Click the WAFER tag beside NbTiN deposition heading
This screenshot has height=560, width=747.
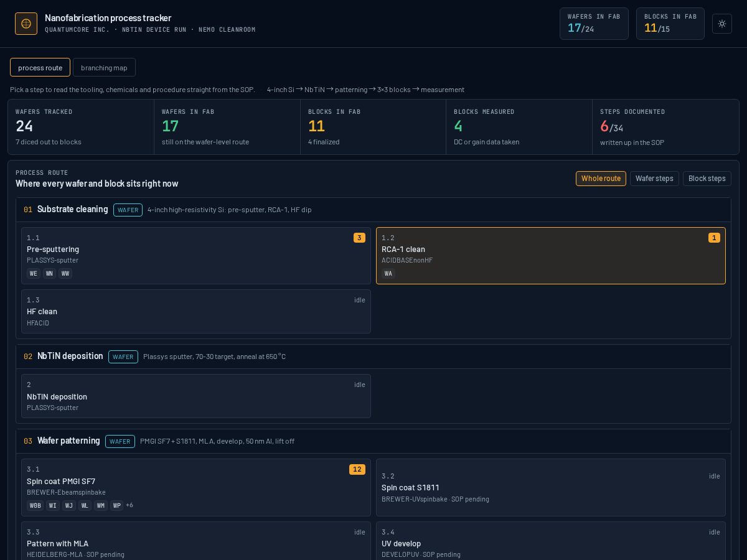click(x=123, y=357)
